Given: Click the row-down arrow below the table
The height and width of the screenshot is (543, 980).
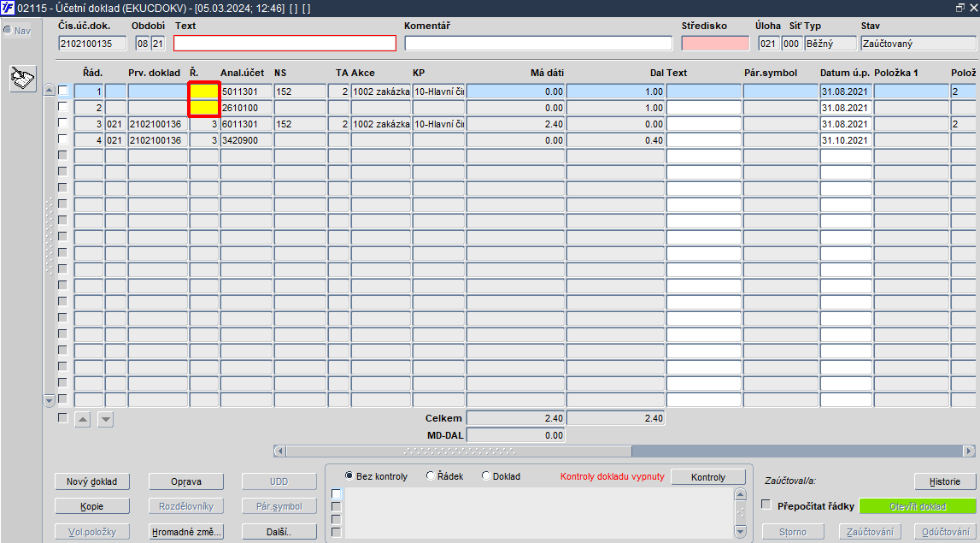Looking at the screenshot, I should pos(106,419).
